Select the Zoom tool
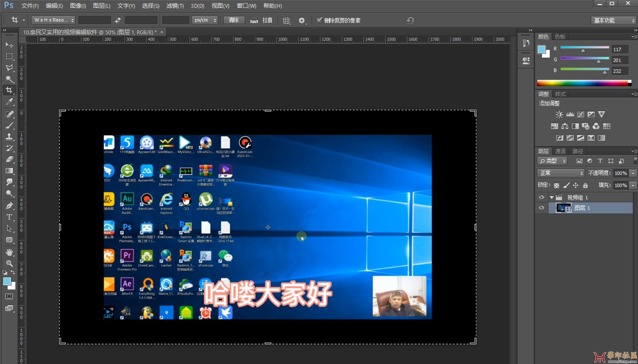The width and height of the screenshot is (638, 364). click(9, 263)
